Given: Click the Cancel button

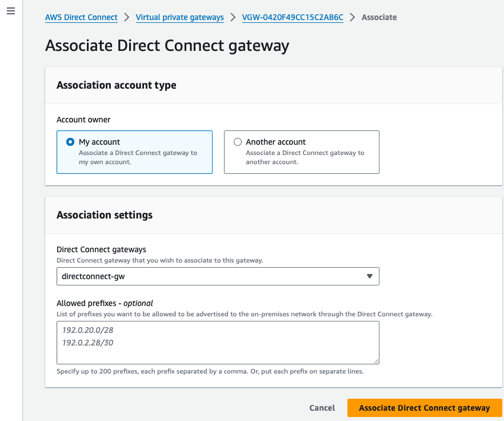Looking at the screenshot, I should [322, 408].
